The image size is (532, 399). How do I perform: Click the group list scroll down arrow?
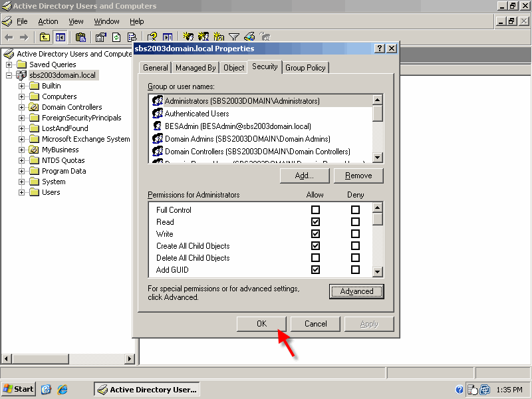coord(377,158)
